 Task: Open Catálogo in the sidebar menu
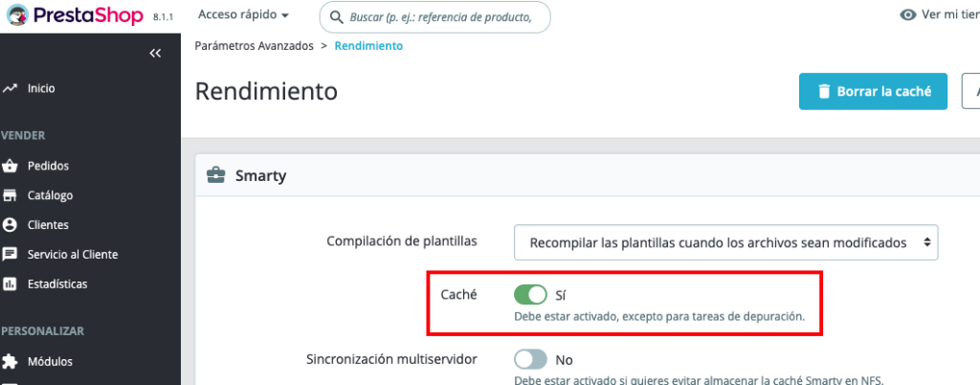point(50,195)
